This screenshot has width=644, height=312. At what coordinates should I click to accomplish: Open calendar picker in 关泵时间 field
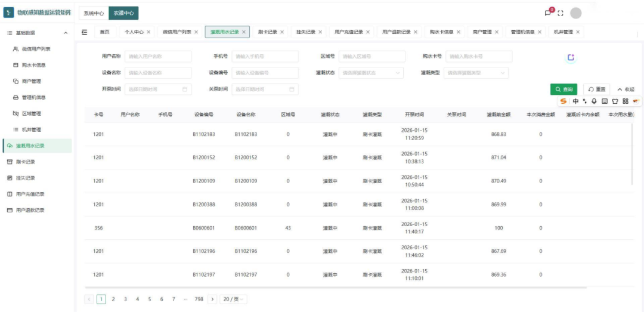292,89
